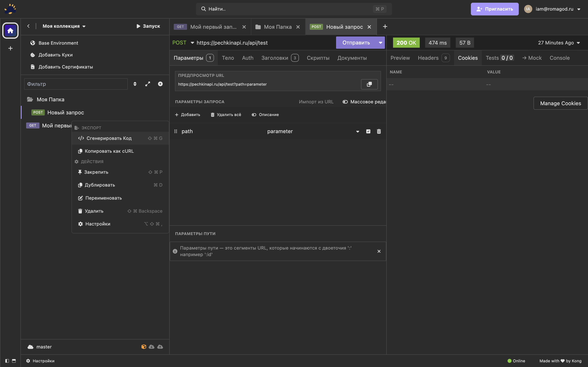Open the 27 Minutes Ago history dropdown
The width and height of the screenshot is (588, 367).
pyautogui.click(x=559, y=43)
